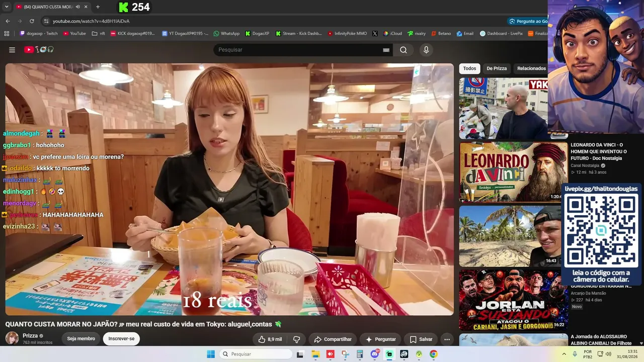Select the Relacionados filter chip
The height and width of the screenshot is (362, 644).
531,68
